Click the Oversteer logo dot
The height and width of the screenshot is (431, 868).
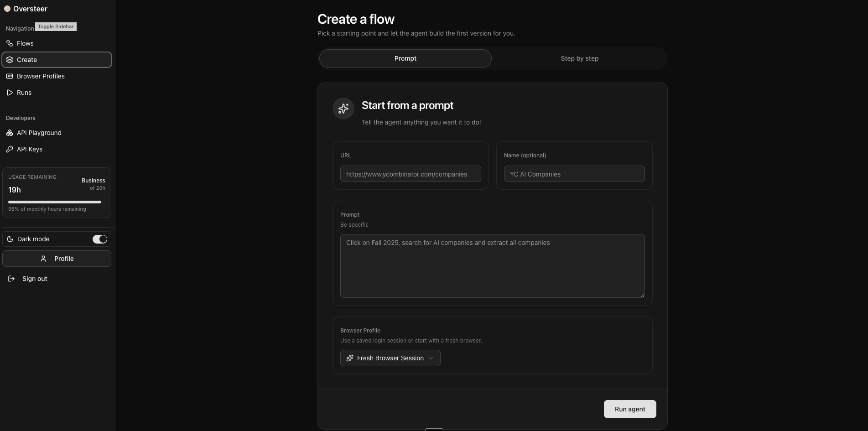(7, 9)
